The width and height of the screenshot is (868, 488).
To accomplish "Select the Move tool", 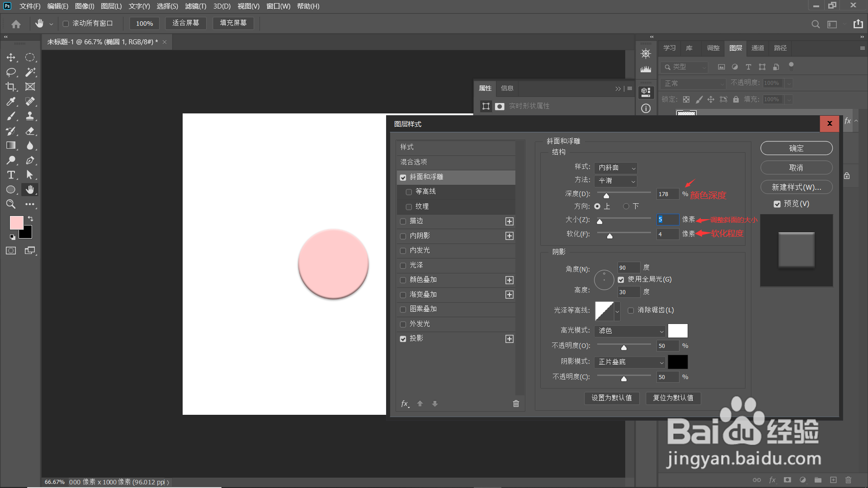I will click(11, 57).
